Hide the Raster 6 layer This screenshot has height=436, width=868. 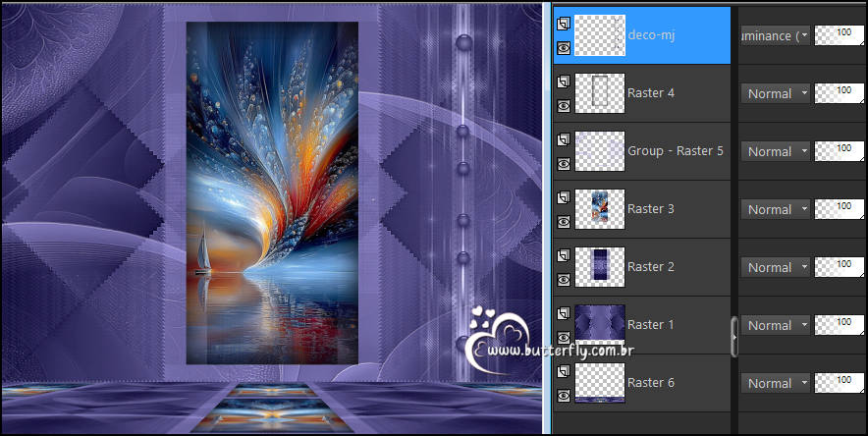(x=563, y=395)
